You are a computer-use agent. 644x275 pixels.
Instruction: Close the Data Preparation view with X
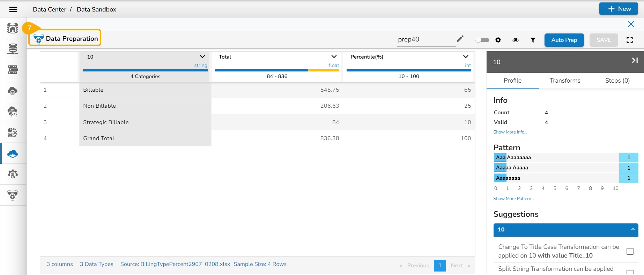631,24
